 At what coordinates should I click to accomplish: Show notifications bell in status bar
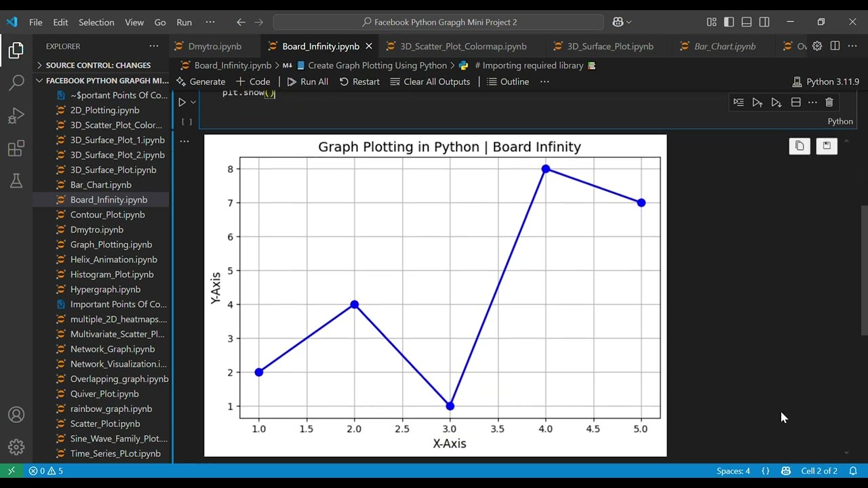(x=853, y=470)
